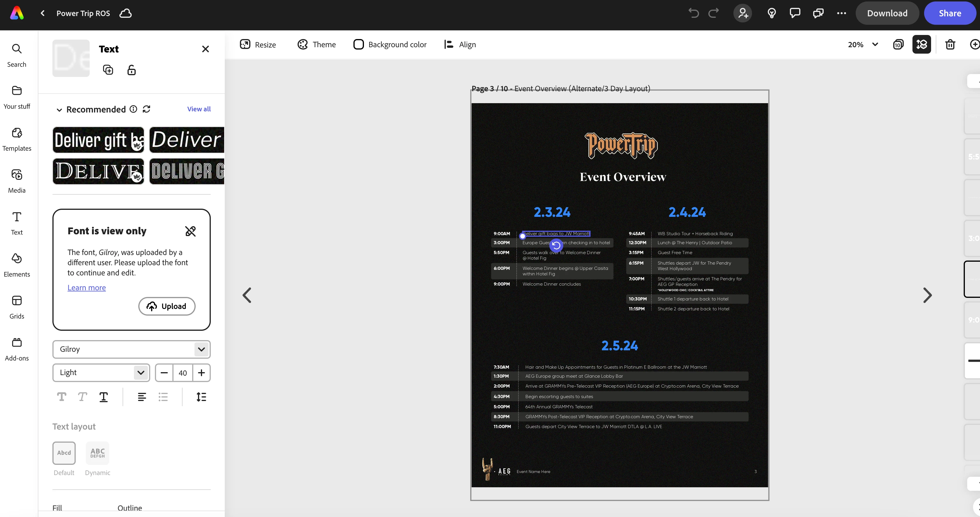Click the Background color swatch
The height and width of the screenshot is (517, 980).
(358, 45)
